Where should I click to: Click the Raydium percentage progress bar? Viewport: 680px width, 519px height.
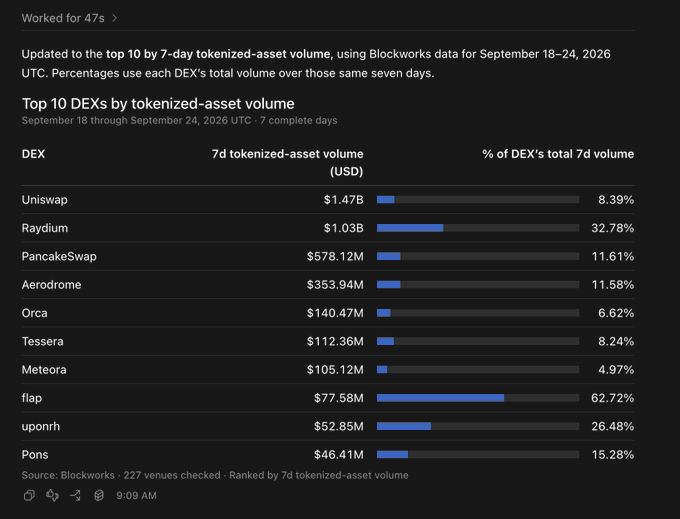[478, 228]
